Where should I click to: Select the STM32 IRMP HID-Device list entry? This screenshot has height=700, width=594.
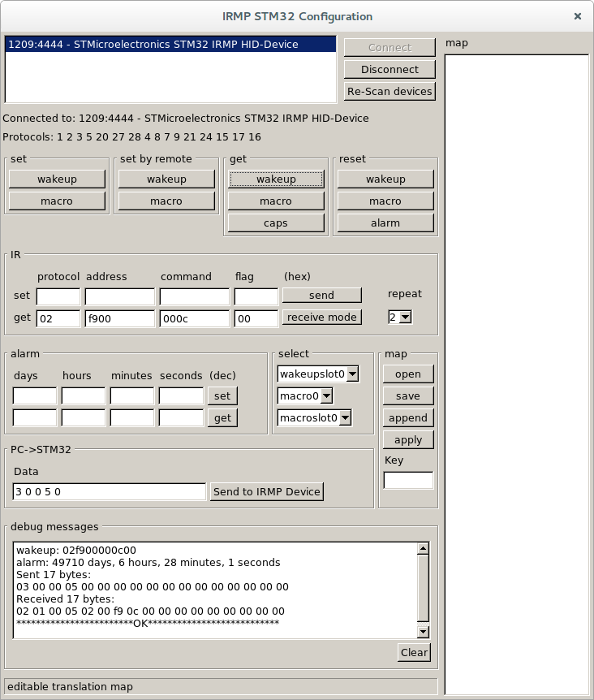tap(170, 45)
